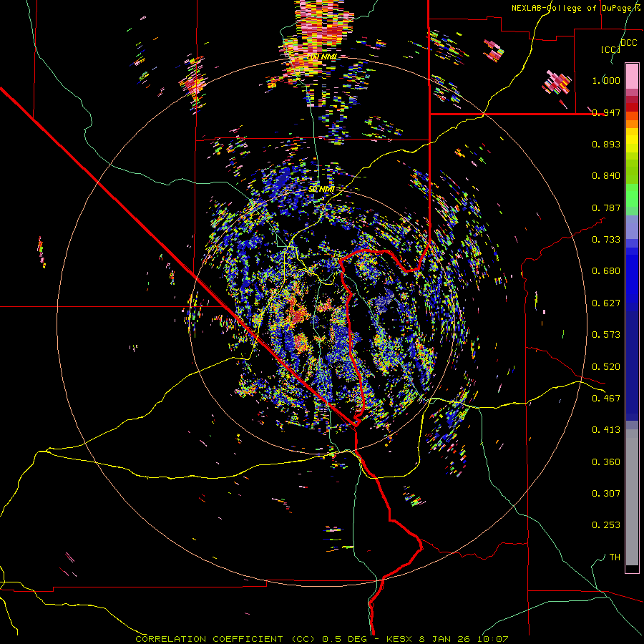Pick the bright green band of the color scale
Viewport: 644px width, 644px height.
tap(632, 195)
